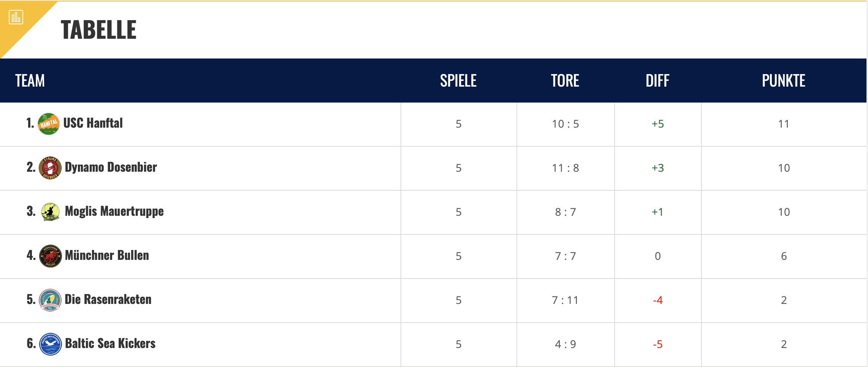Open the Dynamo Dosenbier team page
This screenshot has width=868, height=367.
pyautogui.click(x=111, y=167)
